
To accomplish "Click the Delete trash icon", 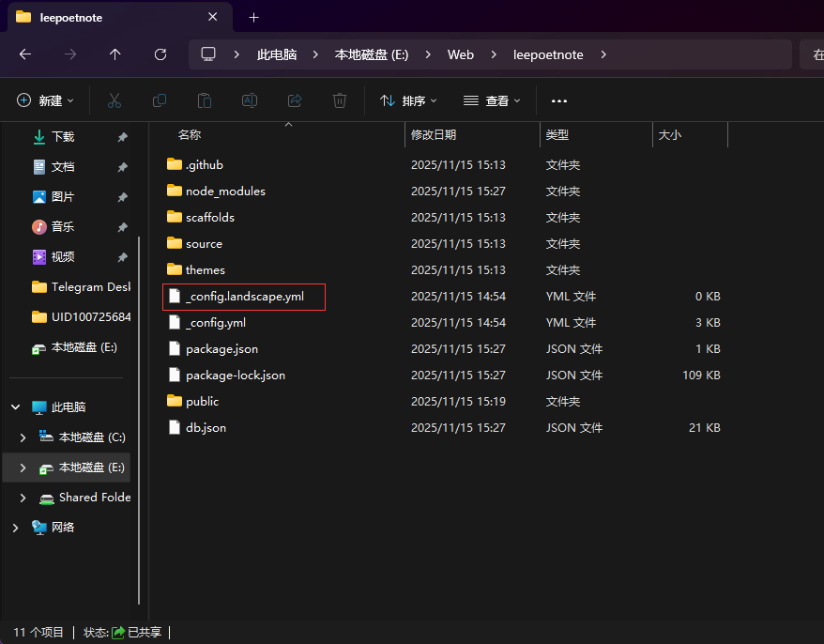I will [x=340, y=100].
